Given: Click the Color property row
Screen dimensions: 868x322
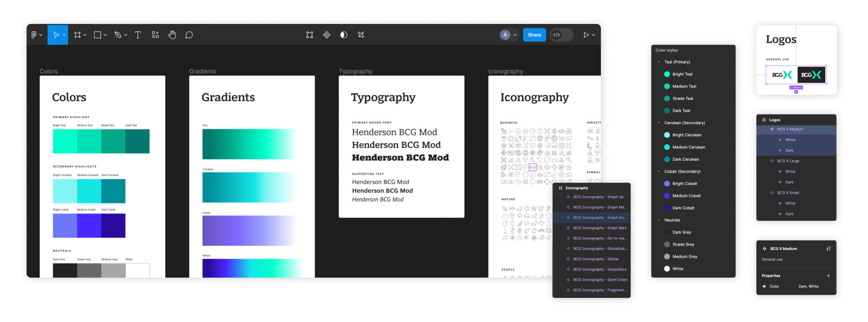Looking at the screenshot, I should coord(796,286).
